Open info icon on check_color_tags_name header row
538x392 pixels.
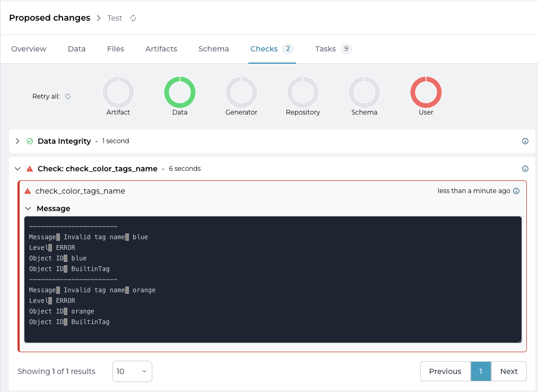tap(525, 169)
